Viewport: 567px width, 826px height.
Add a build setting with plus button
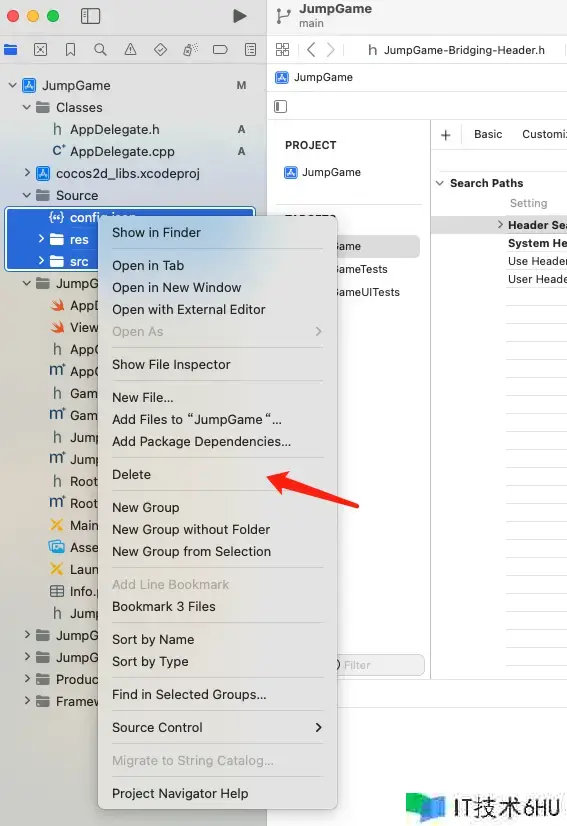[x=445, y=135]
